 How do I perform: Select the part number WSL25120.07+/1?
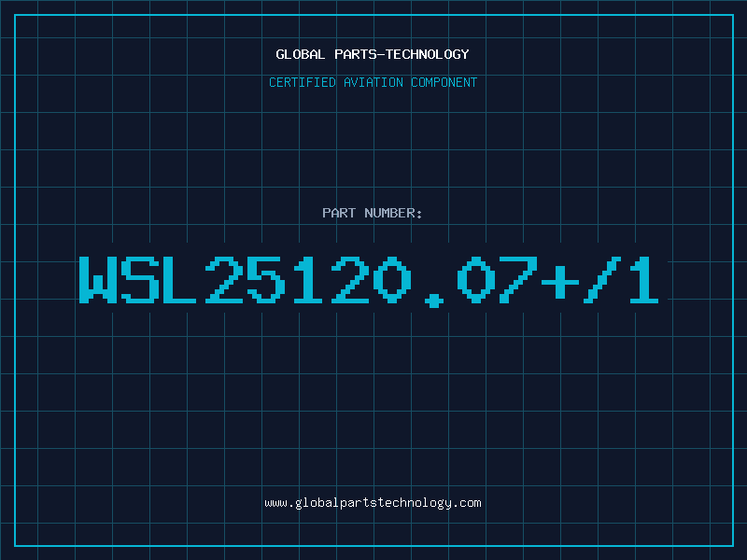click(x=369, y=281)
